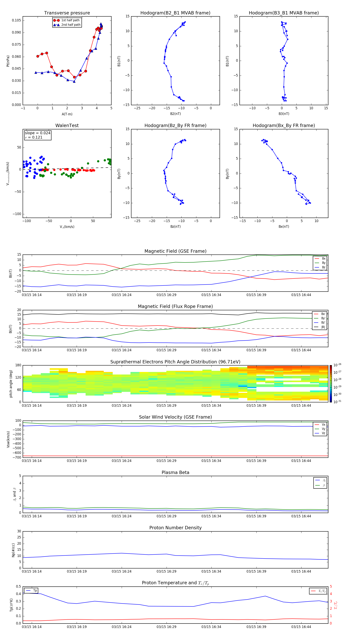Image resolution: width=351 pixels, height=644 pixels.
Task: Select the |B| legend entry in Flux Rope plot
Action: coord(320,327)
